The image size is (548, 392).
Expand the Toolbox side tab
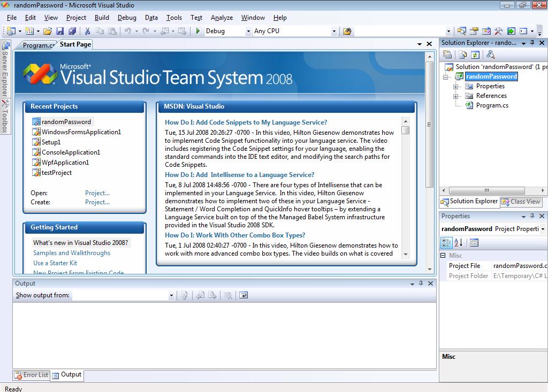pyautogui.click(x=5, y=117)
